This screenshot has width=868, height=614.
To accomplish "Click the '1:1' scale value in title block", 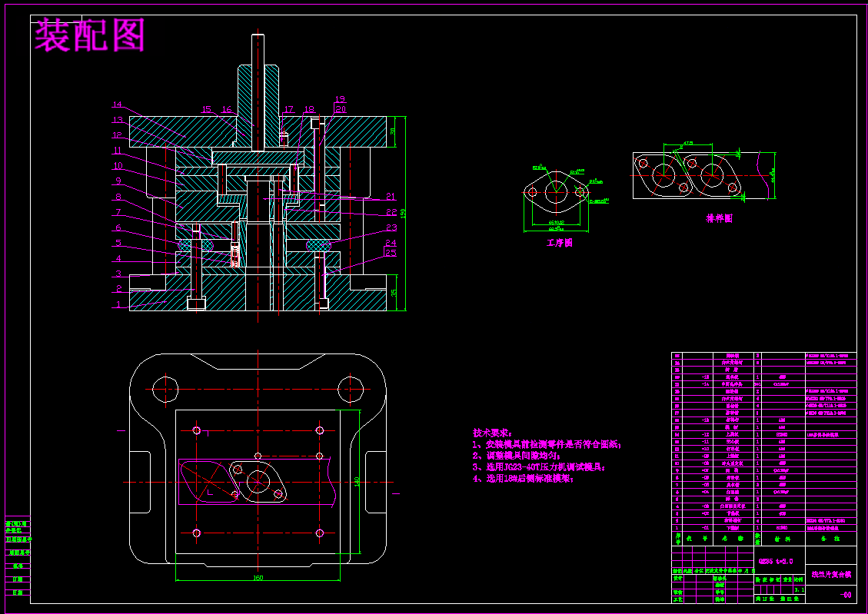I will coord(799,589).
